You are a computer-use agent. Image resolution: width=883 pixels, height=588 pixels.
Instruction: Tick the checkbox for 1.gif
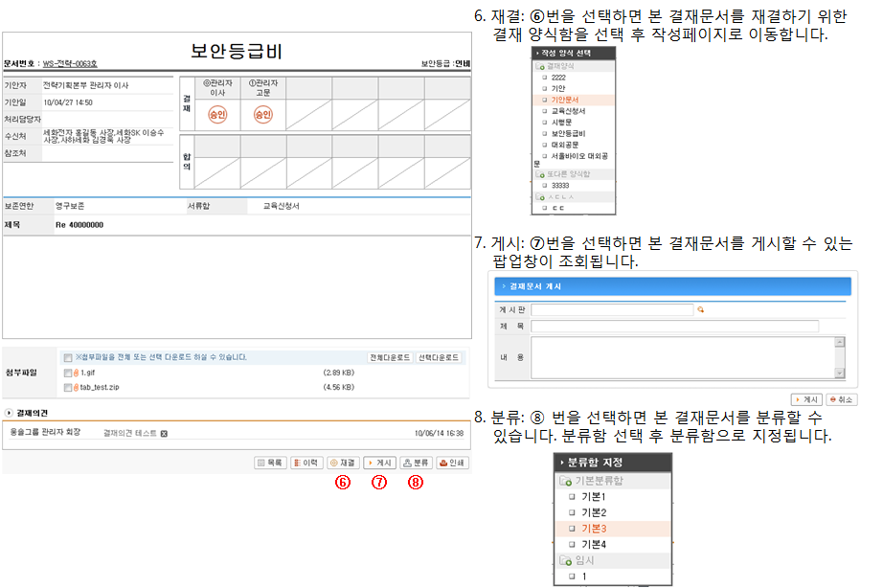[68, 373]
